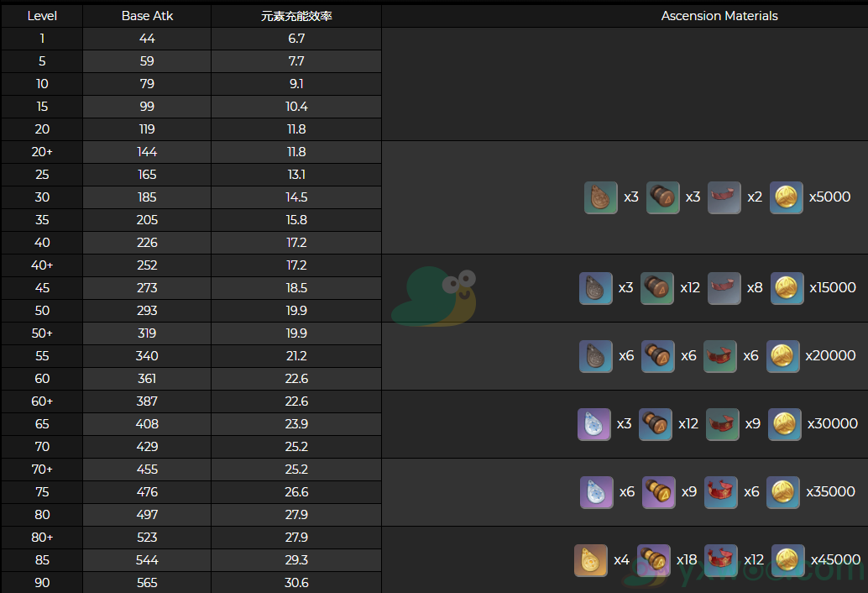Click the recharge value "6.7"
This screenshot has width=868, height=593.
pyautogui.click(x=296, y=39)
